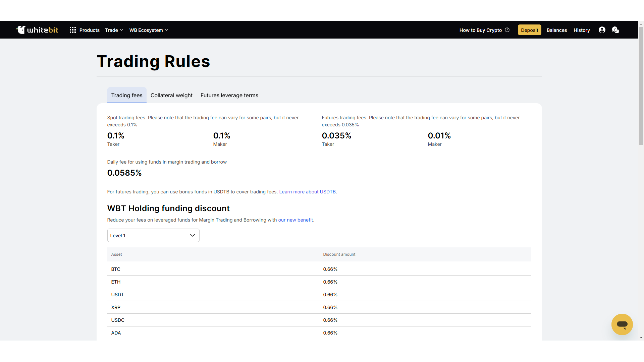Select the ADA asset row
The image size is (644, 362).
tap(319, 333)
